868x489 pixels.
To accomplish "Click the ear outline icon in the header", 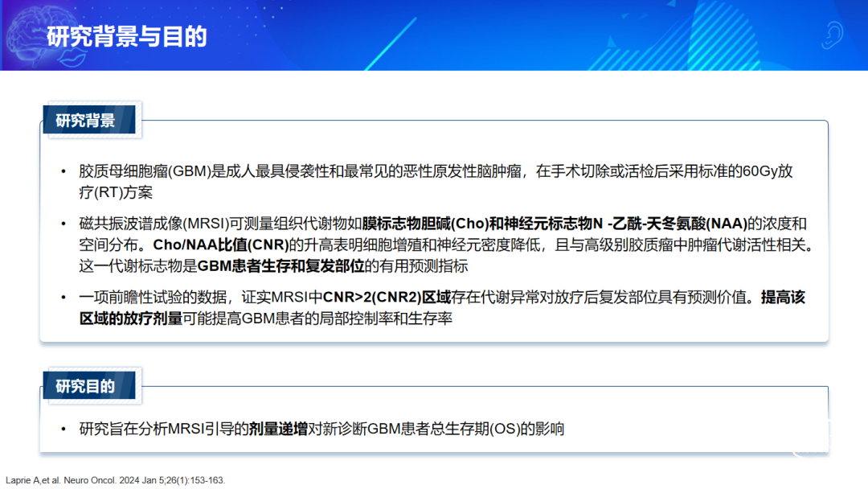I will point(832,35).
